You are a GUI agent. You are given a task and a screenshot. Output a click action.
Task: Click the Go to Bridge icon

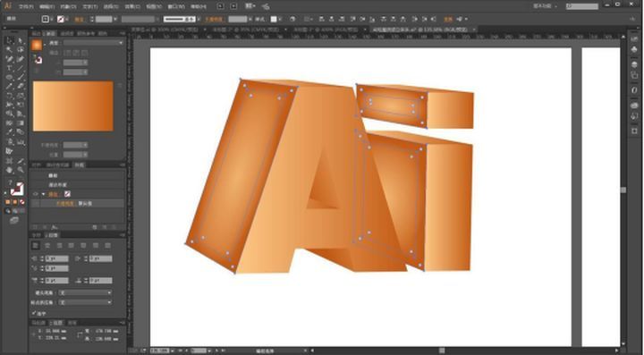coord(221,6)
